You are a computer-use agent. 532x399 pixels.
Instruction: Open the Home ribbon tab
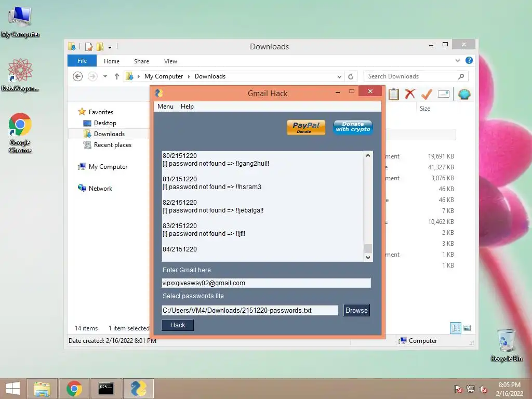[x=112, y=61]
